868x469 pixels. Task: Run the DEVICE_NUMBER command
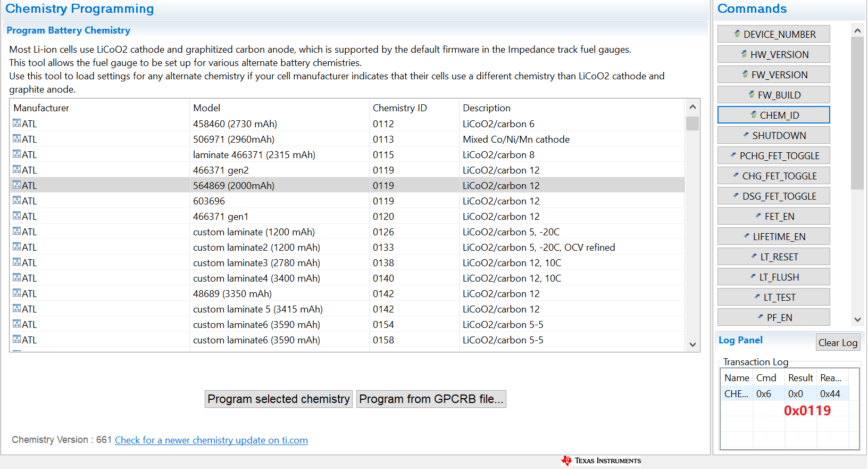pyautogui.click(x=773, y=34)
